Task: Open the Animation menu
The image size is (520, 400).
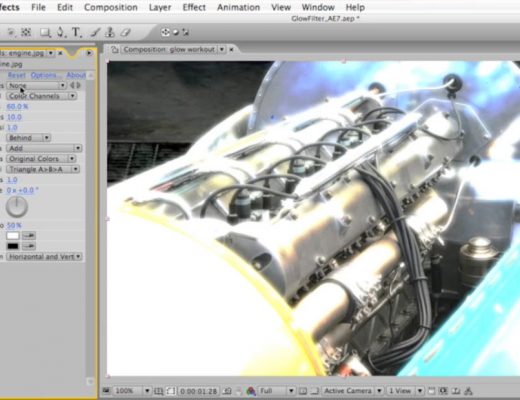Action: [x=238, y=7]
